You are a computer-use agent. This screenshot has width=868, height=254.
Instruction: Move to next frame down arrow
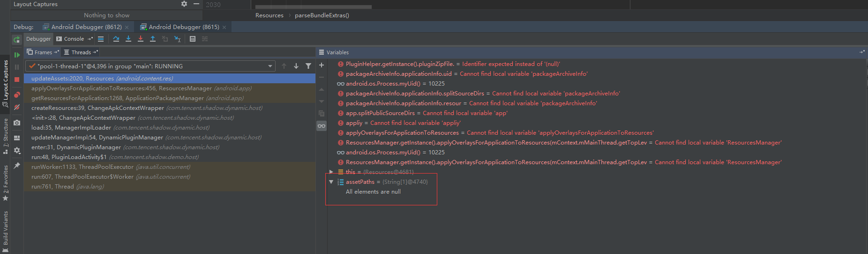(x=296, y=66)
